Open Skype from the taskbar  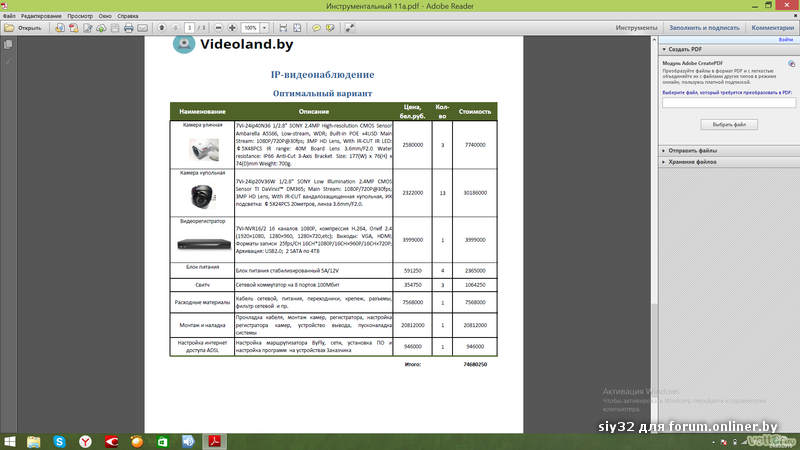[59, 441]
